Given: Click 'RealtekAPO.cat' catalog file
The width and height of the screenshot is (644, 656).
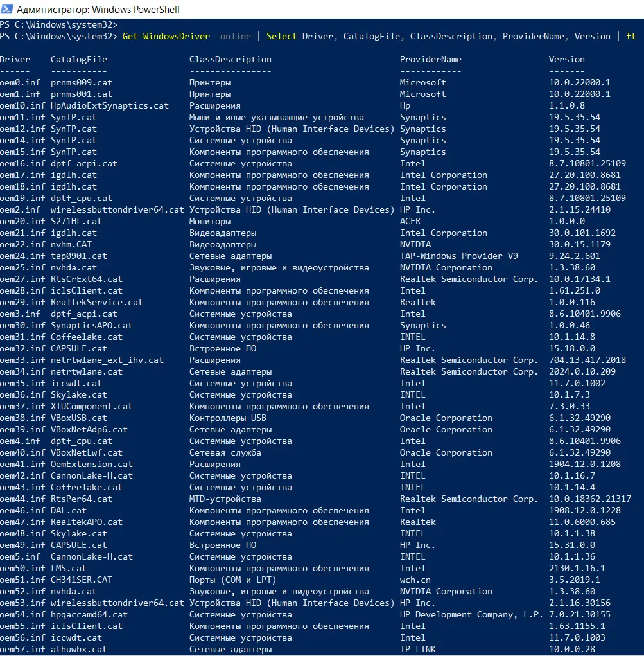Looking at the screenshot, I should coord(86,522).
